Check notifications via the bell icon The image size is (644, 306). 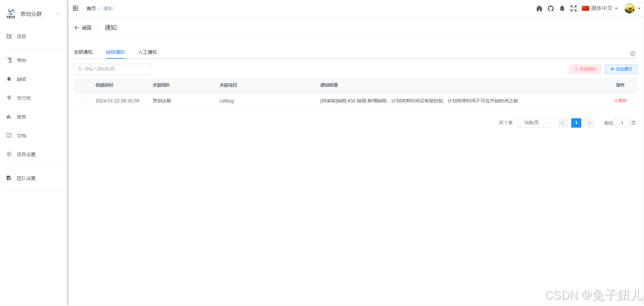click(562, 8)
